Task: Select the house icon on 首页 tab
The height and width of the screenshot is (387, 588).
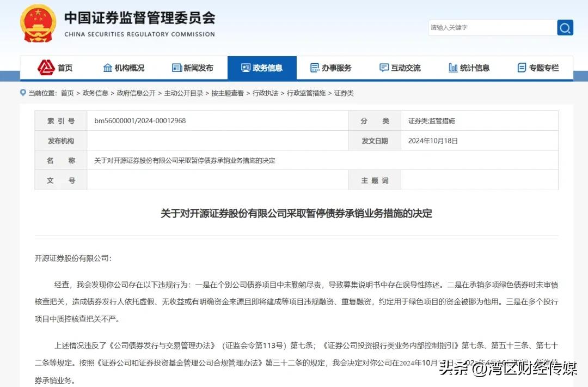Action: (x=45, y=68)
